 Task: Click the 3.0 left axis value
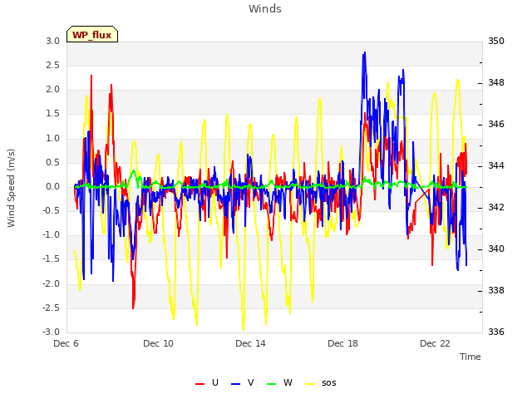(x=52, y=41)
